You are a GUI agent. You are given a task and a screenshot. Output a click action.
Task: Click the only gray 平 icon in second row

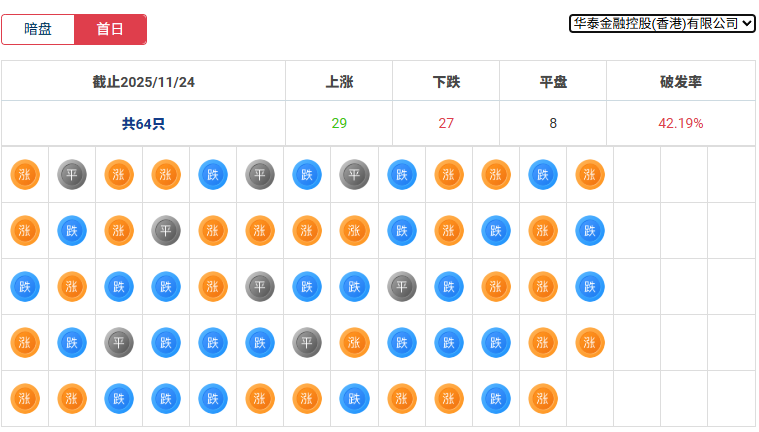166,231
